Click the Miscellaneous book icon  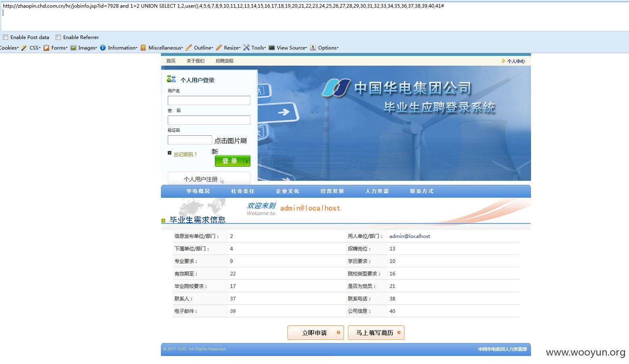143,48
